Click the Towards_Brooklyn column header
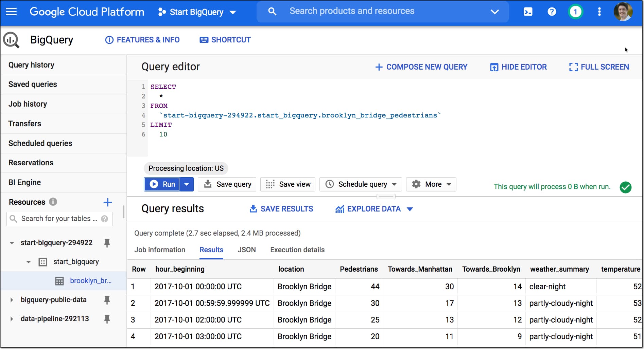Image resolution: width=644 pixels, height=349 pixels. coord(491,269)
